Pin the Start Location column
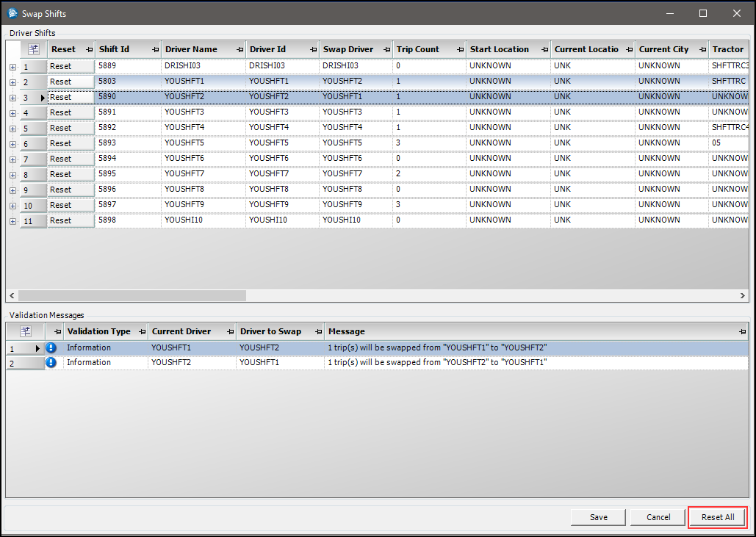This screenshot has width=756, height=537. tap(544, 50)
